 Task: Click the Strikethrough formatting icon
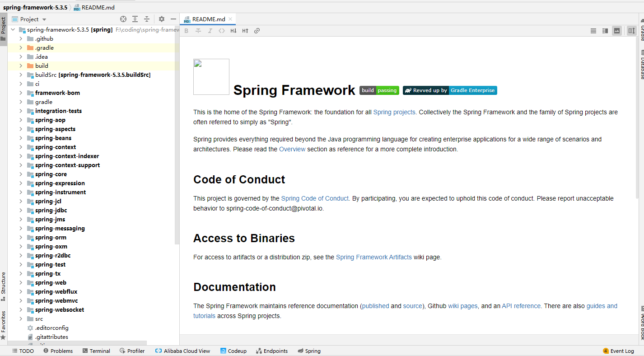click(198, 31)
